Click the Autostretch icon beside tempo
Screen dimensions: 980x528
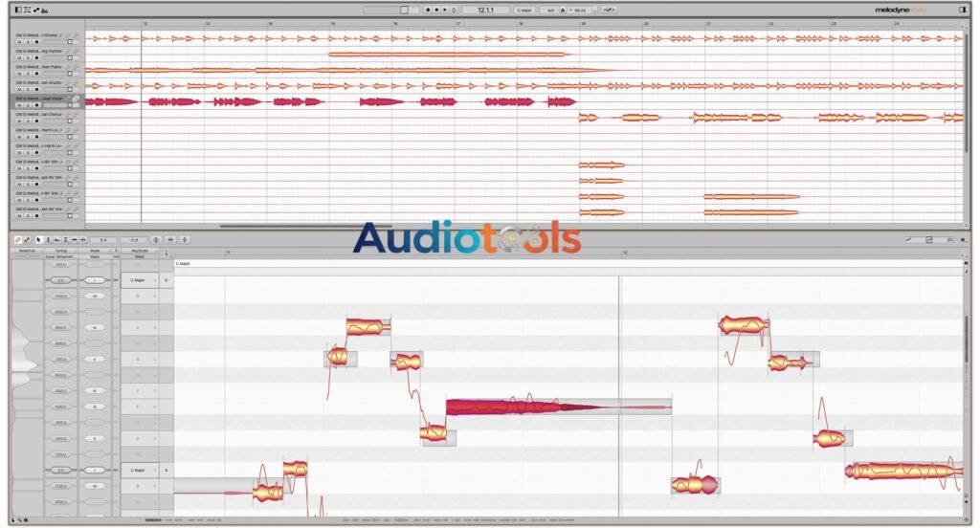[610, 10]
